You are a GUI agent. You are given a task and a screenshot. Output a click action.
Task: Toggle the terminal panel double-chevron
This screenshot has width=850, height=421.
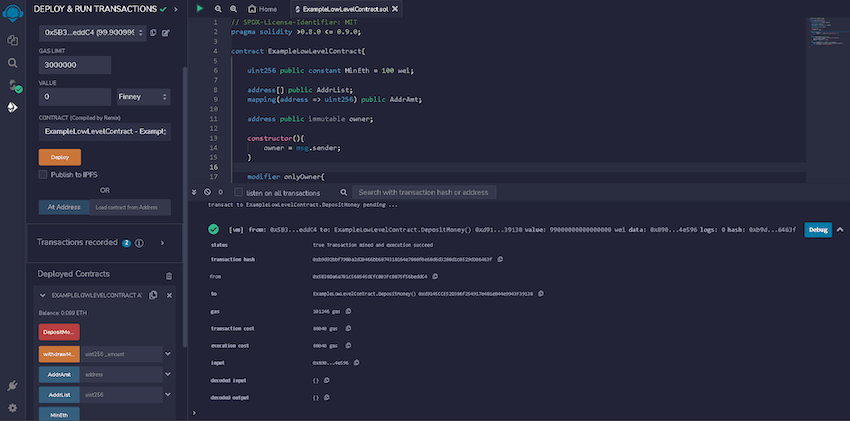click(194, 192)
